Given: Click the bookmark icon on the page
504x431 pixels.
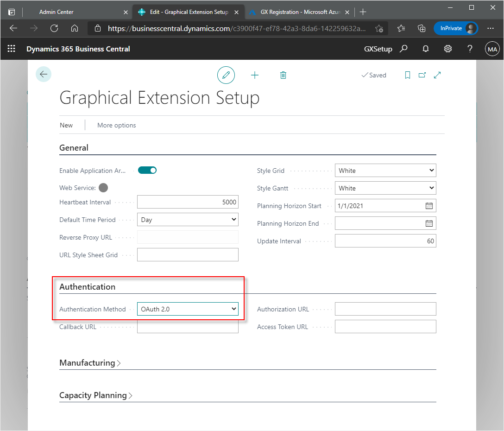Looking at the screenshot, I should [408, 75].
